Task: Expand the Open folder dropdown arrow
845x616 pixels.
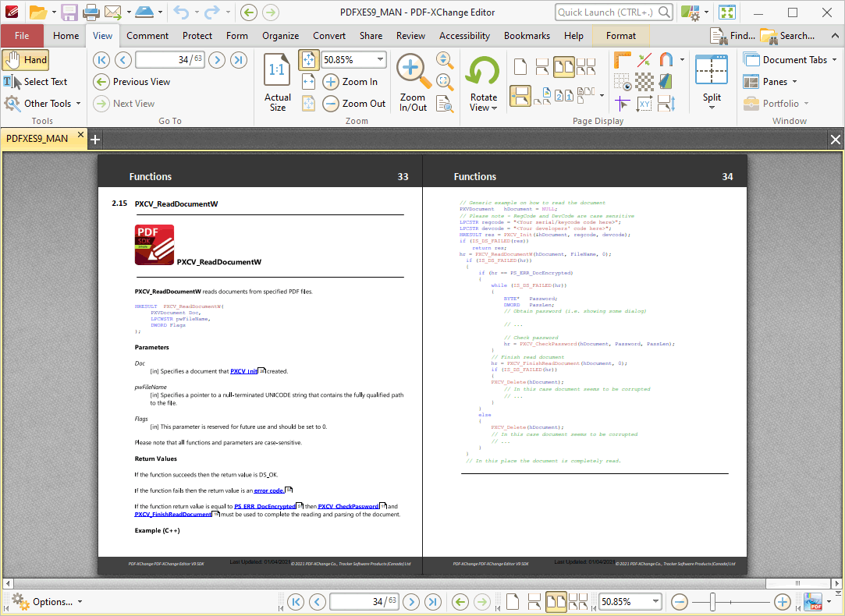Action: tap(53, 12)
